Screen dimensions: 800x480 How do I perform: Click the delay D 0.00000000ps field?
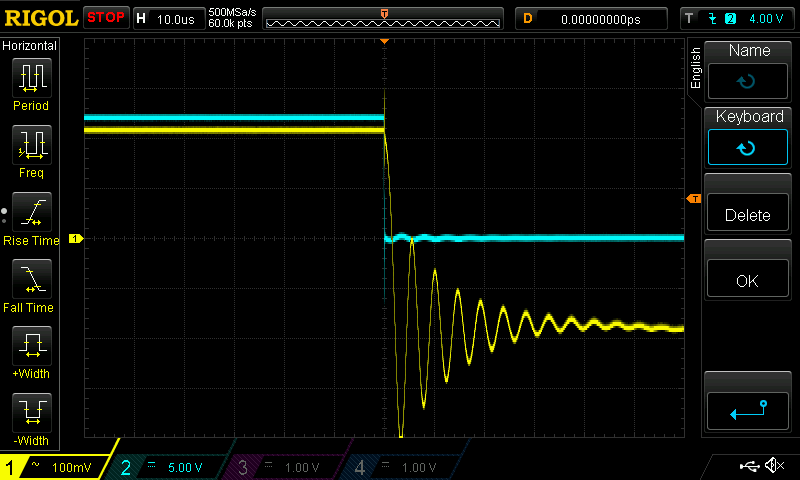pos(591,19)
